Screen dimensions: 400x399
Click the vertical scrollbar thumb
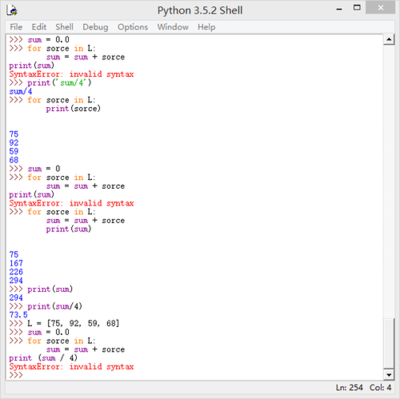click(389, 343)
